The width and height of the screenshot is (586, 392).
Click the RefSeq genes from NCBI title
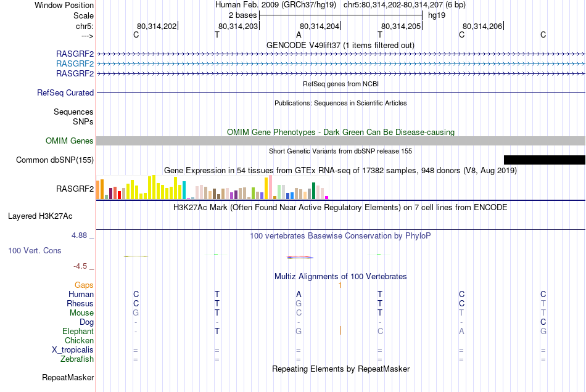(341, 84)
